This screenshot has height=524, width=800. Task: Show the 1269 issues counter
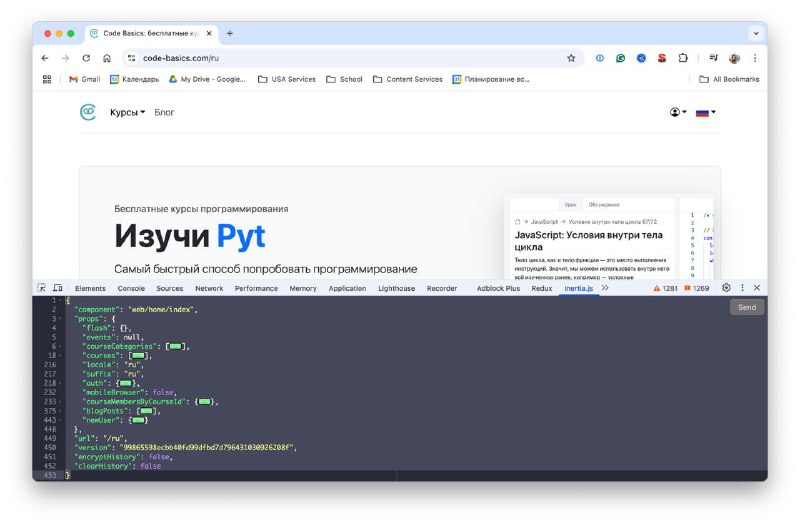[696, 288]
